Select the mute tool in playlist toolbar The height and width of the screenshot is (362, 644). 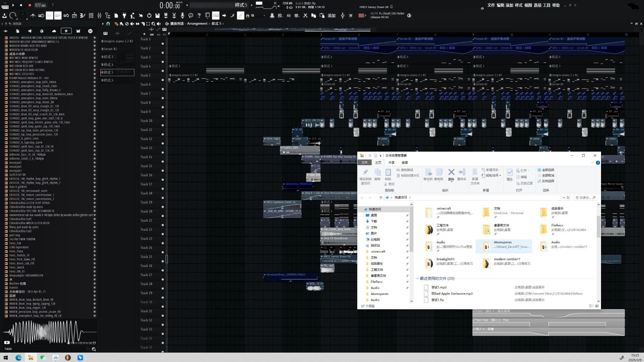(x=132, y=24)
